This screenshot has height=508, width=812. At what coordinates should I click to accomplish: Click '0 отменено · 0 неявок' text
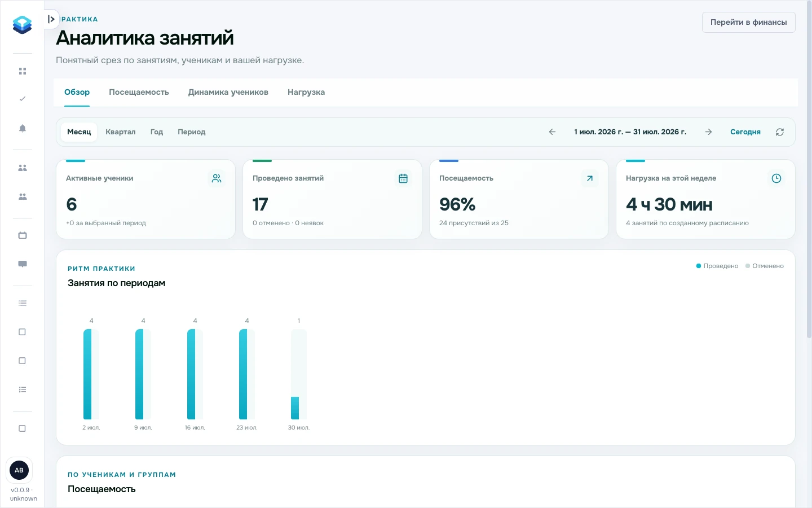coord(288,223)
